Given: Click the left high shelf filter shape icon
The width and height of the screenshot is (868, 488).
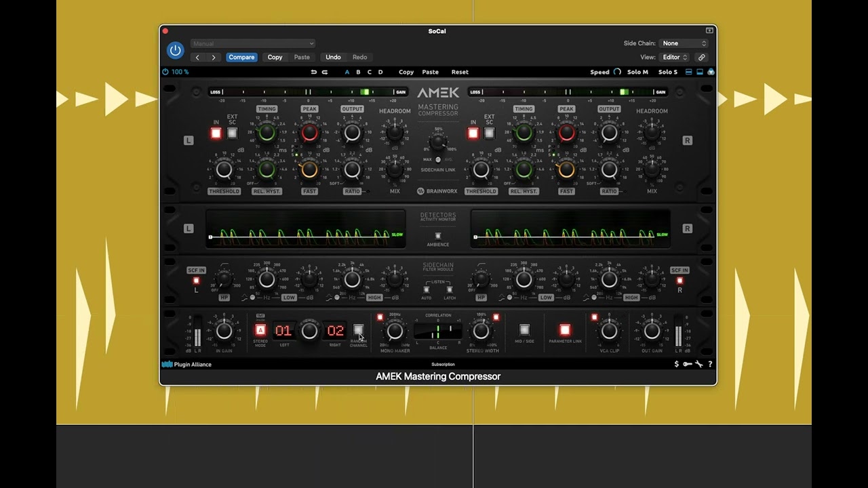Looking at the screenshot, I should (330, 298).
